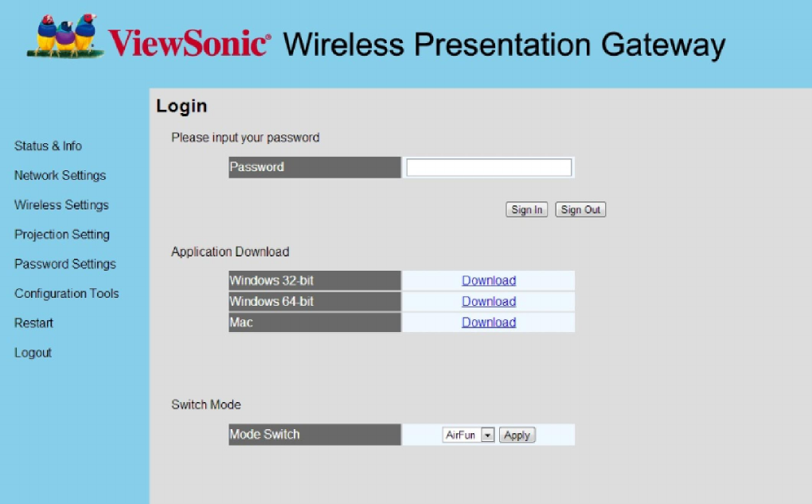Click 'Please input your password' text

(x=245, y=138)
